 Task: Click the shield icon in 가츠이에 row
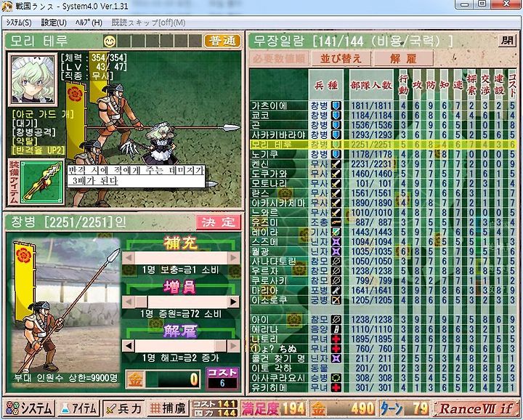point(336,106)
